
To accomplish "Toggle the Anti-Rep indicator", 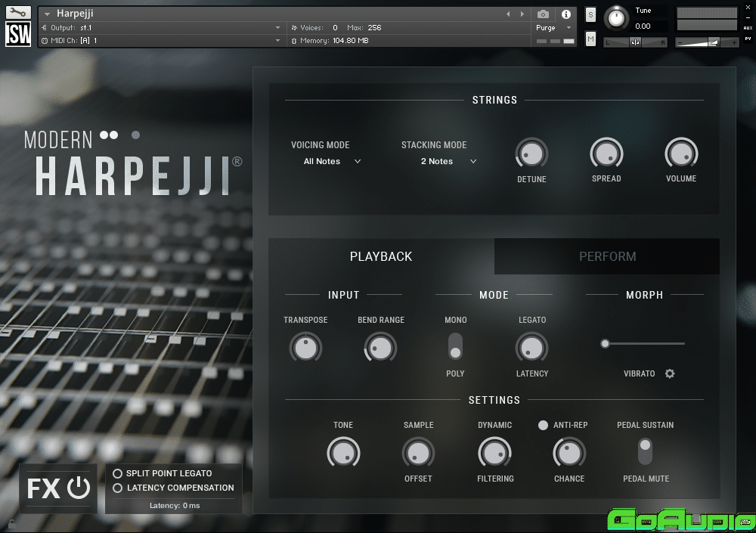I will [543, 426].
